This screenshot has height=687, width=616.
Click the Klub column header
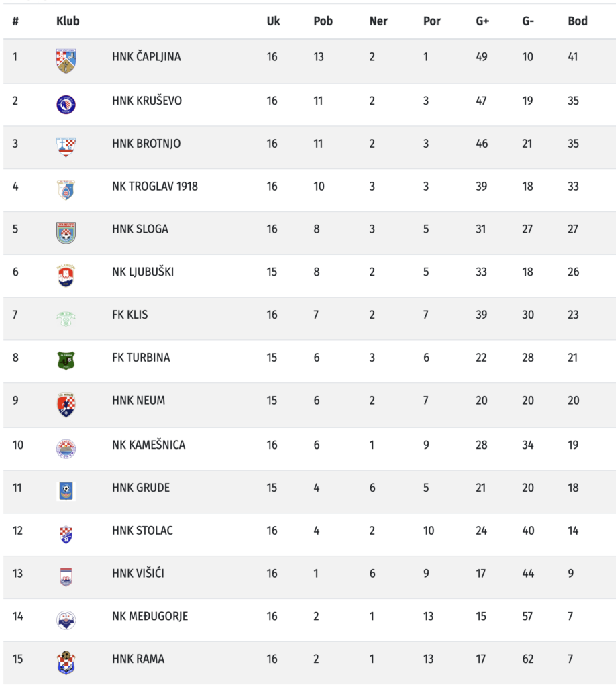click(68, 21)
